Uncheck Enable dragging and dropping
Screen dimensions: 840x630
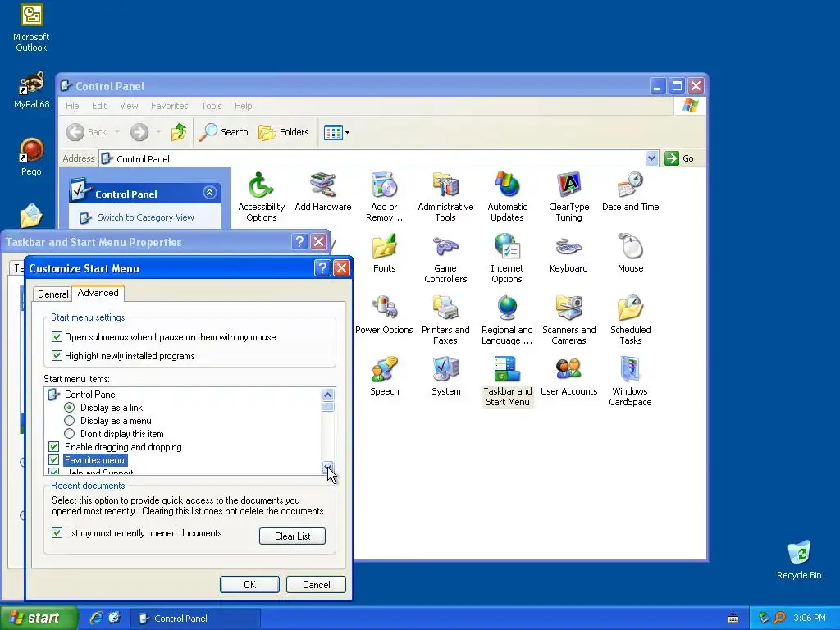(53, 447)
